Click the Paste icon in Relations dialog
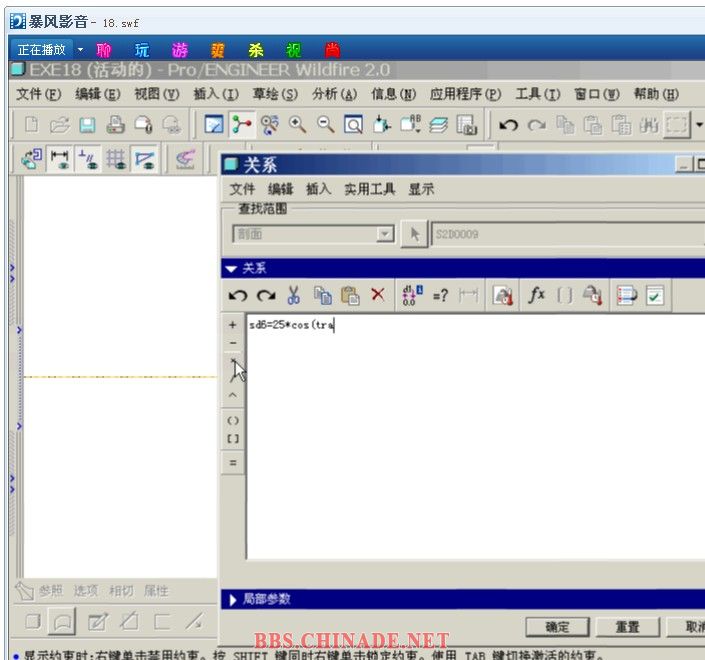This screenshot has width=705, height=660. click(x=350, y=296)
